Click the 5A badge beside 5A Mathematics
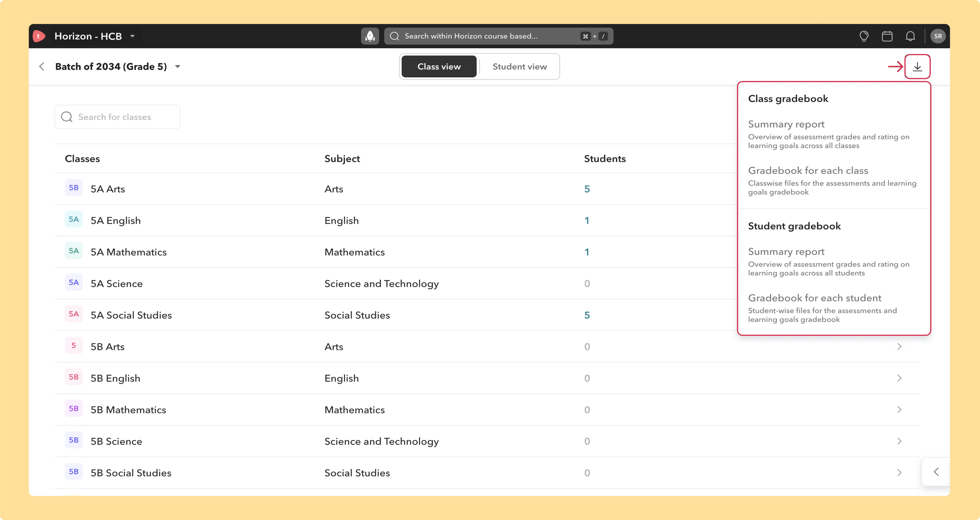980x520 pixels. 74,251
